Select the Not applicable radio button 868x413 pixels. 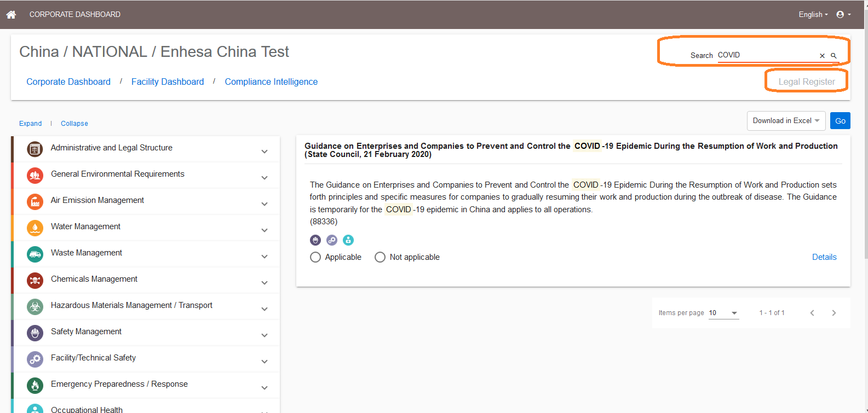380,257
